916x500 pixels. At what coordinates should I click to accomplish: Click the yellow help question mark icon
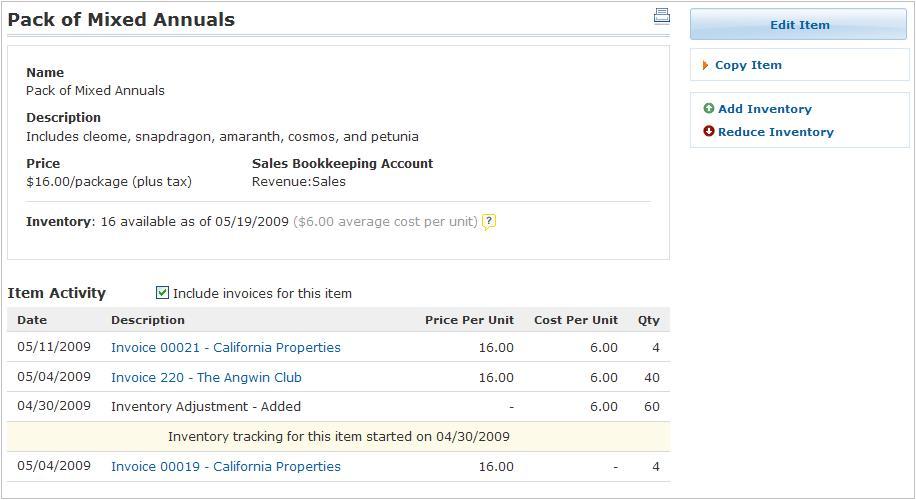489,222
